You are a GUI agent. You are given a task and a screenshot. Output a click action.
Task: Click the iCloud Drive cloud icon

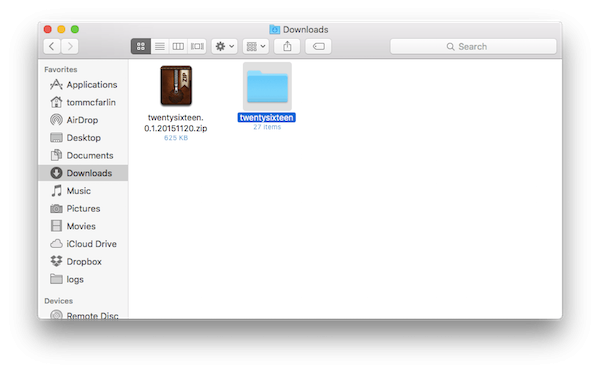pyautogui.click(x=56, y=244)
